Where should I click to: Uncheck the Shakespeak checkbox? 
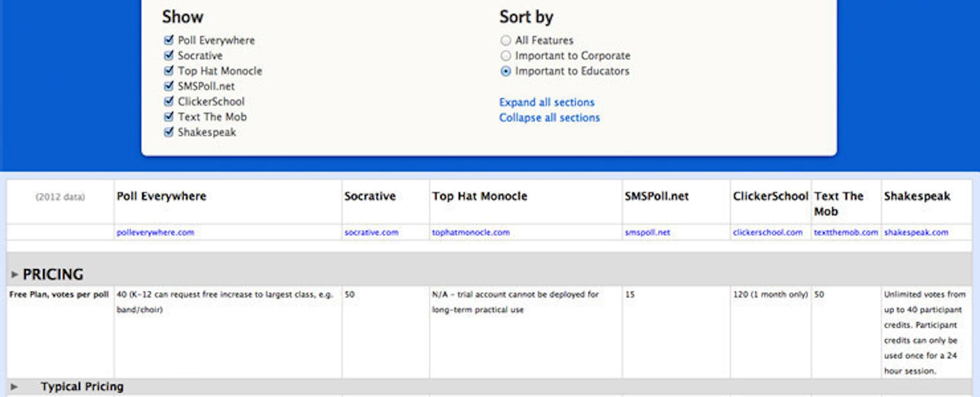169,132
